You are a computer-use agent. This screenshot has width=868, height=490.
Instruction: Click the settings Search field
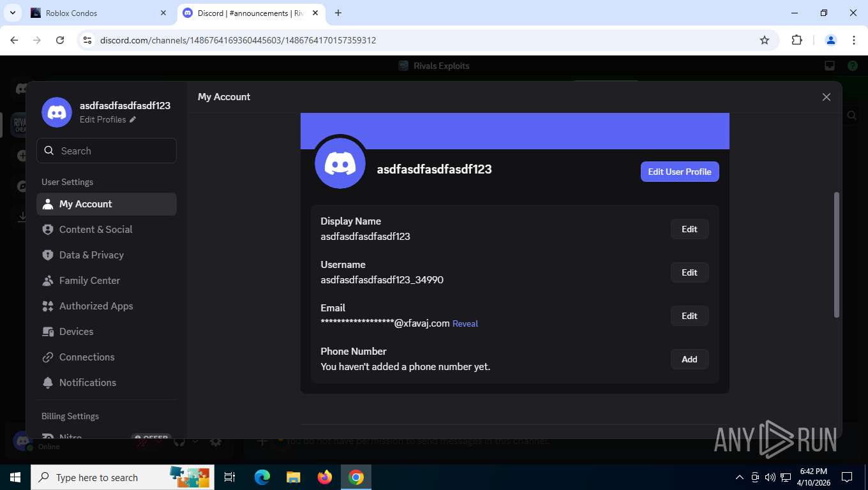point(107,151)
